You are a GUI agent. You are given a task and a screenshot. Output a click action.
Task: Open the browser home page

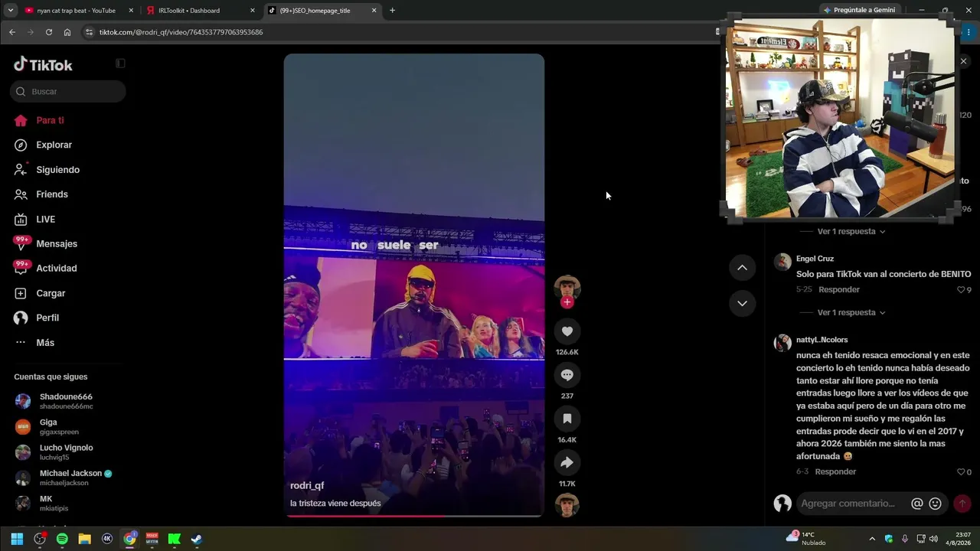(x=67, y=32)
